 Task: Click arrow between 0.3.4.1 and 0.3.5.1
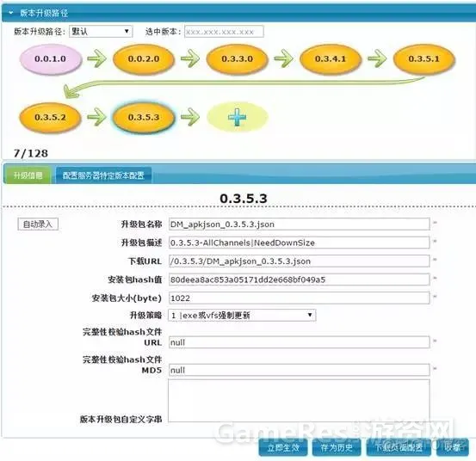(377, 58)
